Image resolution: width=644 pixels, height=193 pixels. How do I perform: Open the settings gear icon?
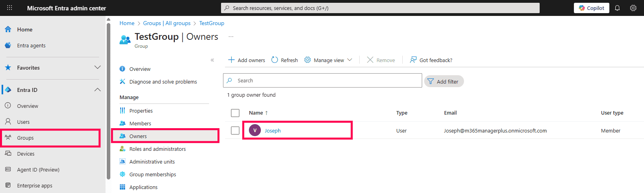(x=633, y=8)
